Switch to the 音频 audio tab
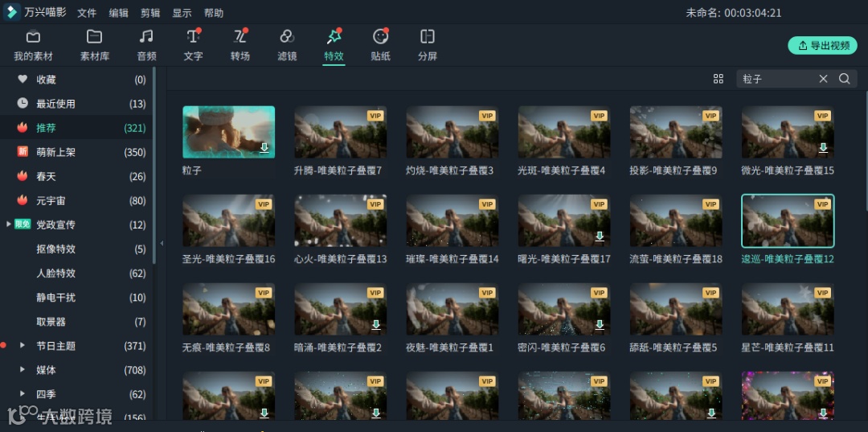868x432 pixels. click(x=146, y=45)
